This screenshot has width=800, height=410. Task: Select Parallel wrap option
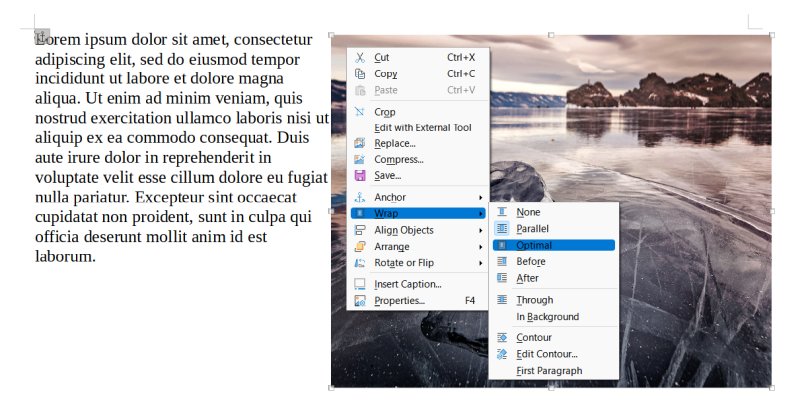(554, 228)
